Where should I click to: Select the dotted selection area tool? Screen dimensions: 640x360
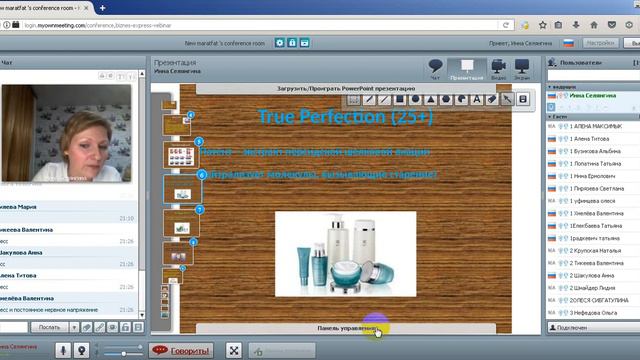point(353,99)
